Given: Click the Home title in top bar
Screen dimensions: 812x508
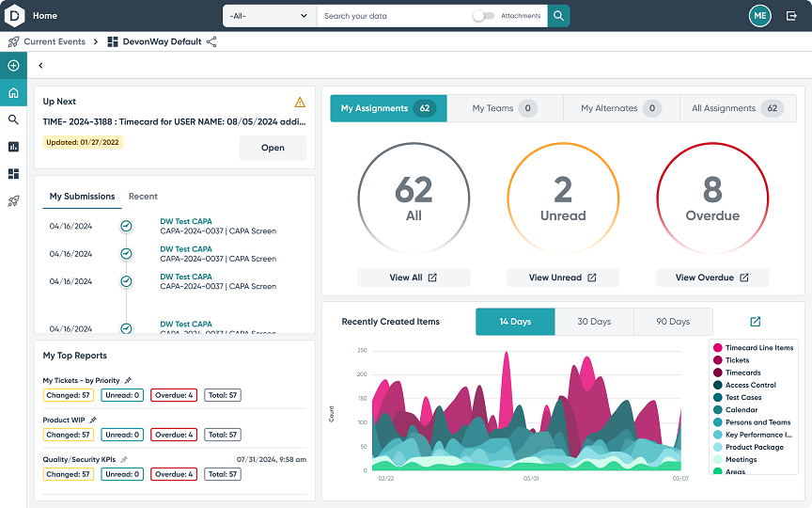Looking at the screenshot, I should point(45,16).
